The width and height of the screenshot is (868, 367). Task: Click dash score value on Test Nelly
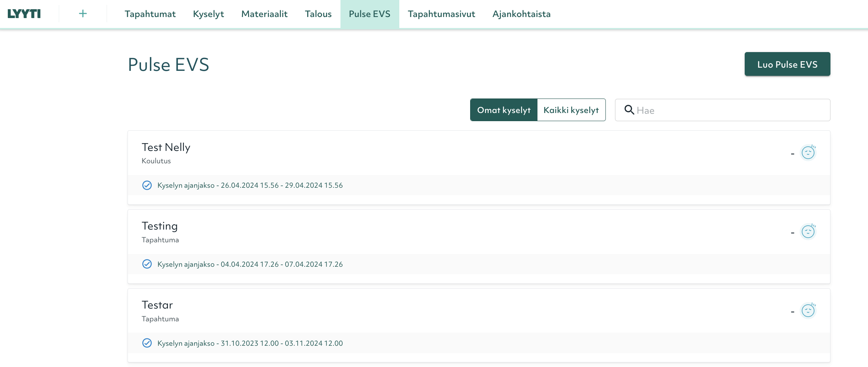click(793, 154)
